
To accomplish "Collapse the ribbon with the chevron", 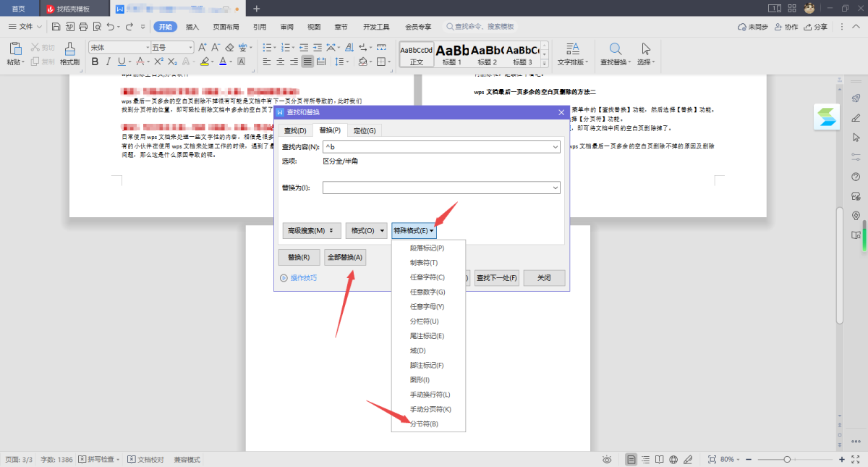I will 857,27.
